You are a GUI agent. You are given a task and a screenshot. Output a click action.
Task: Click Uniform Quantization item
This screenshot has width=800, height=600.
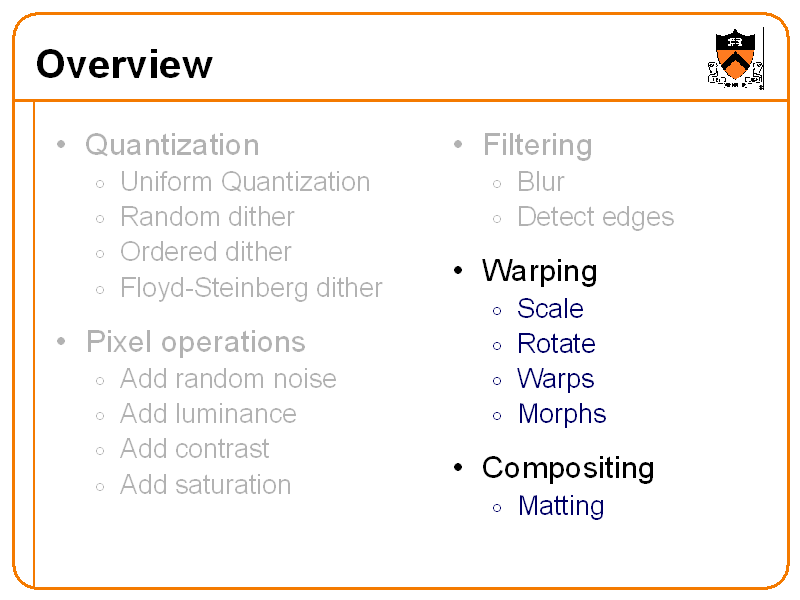click(x=245, y=182)
